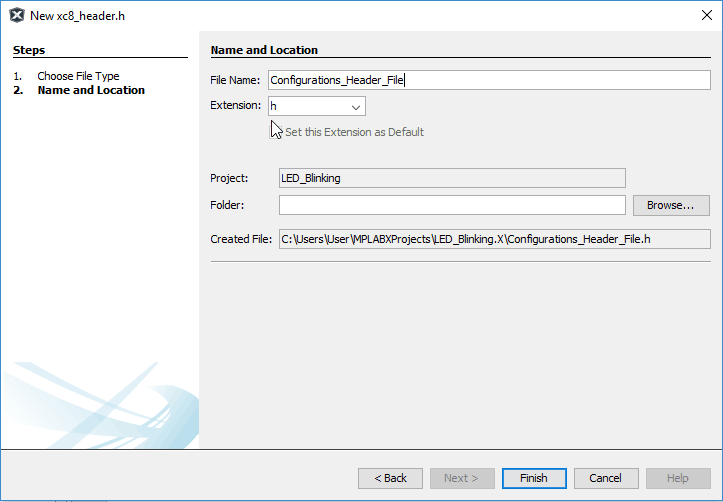Expand the Extension dropdown arrow
This screenshot has height=502, width=723.
pyautogui.click(x=355, y=106)
